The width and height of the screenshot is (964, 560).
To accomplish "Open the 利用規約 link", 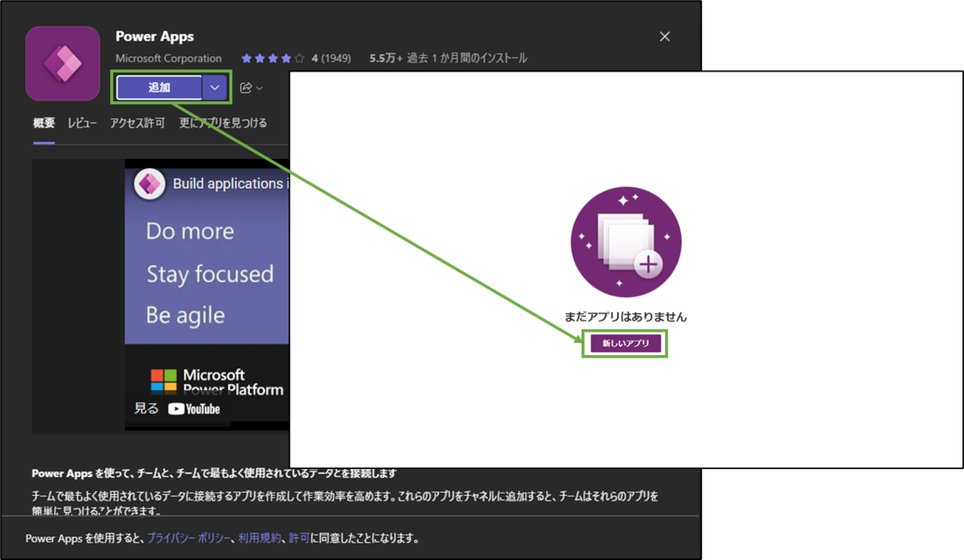I will coord(260,538).
